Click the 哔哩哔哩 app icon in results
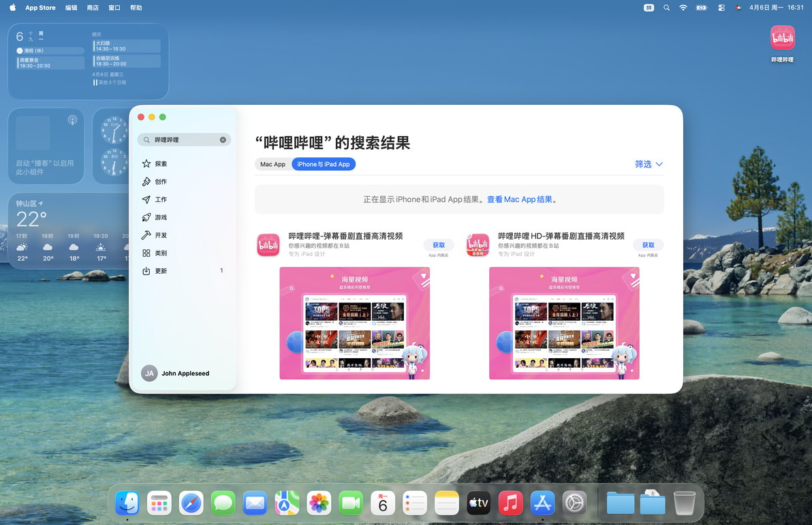This screenshot has width=812, height=525. 268,245
